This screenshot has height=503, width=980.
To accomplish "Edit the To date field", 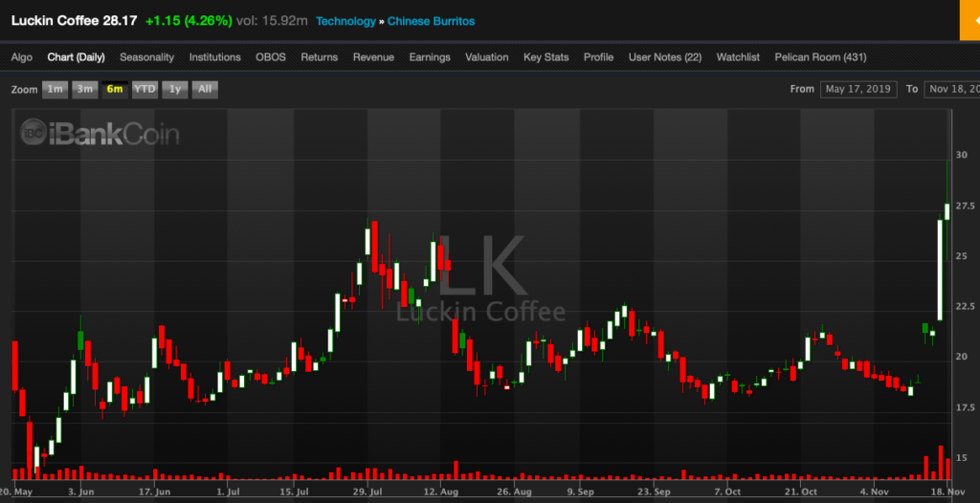I will [952, 89].
